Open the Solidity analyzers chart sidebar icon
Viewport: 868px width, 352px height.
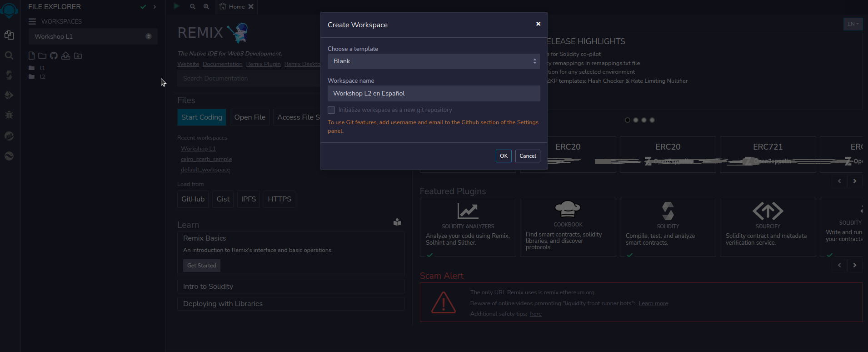tap(9, 136)
